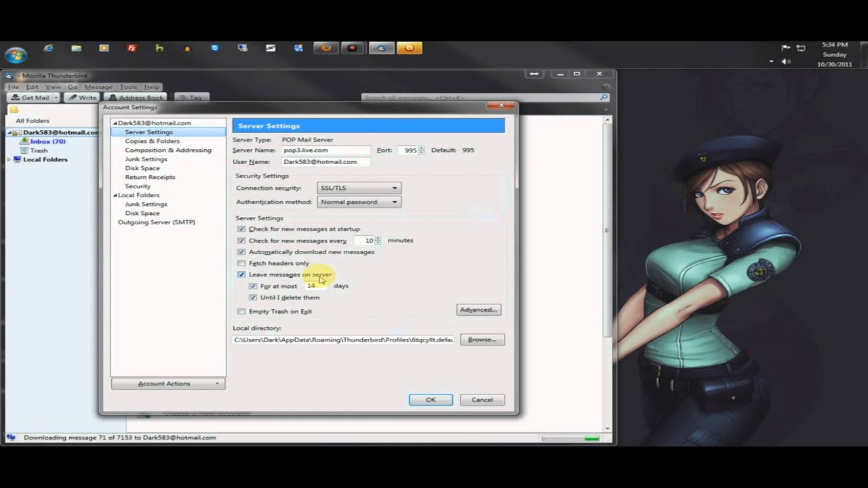Open the Get Mail dropdown arrow

pyautogui.click(x=56, y=98)
